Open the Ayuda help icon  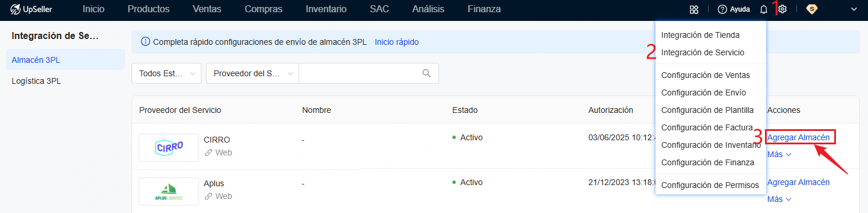click(734, 9)
